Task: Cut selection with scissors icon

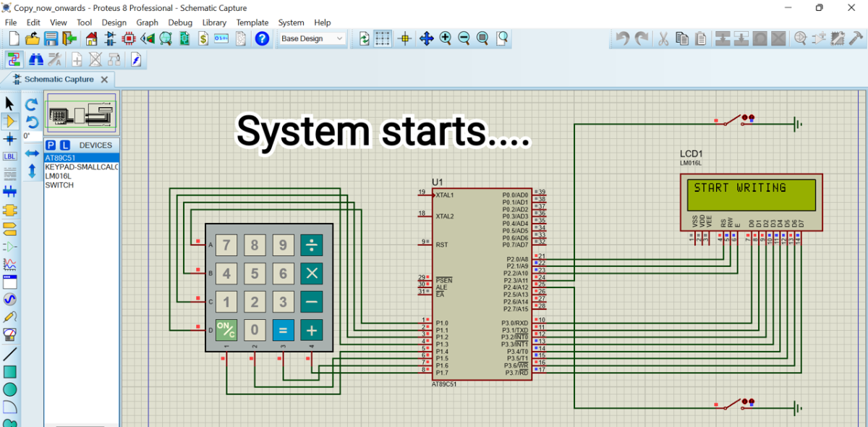Action: click(663, 38)
